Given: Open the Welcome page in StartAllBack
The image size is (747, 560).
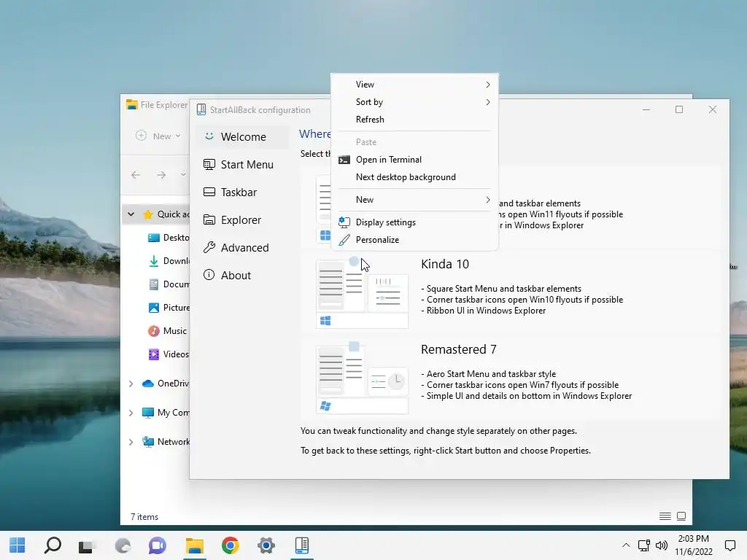Looking at the screenshot, I should (242, 136).
